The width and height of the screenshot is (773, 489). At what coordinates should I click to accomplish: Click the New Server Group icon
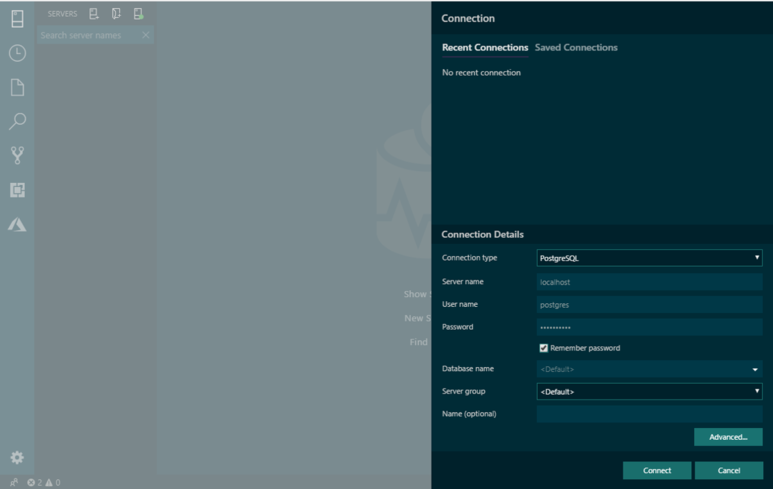click(x=116, y=14)
